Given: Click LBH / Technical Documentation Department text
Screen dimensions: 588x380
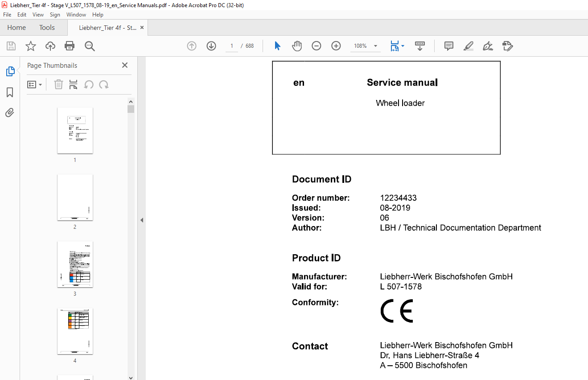Looking at the screenshot, I should tap(461, 228).
